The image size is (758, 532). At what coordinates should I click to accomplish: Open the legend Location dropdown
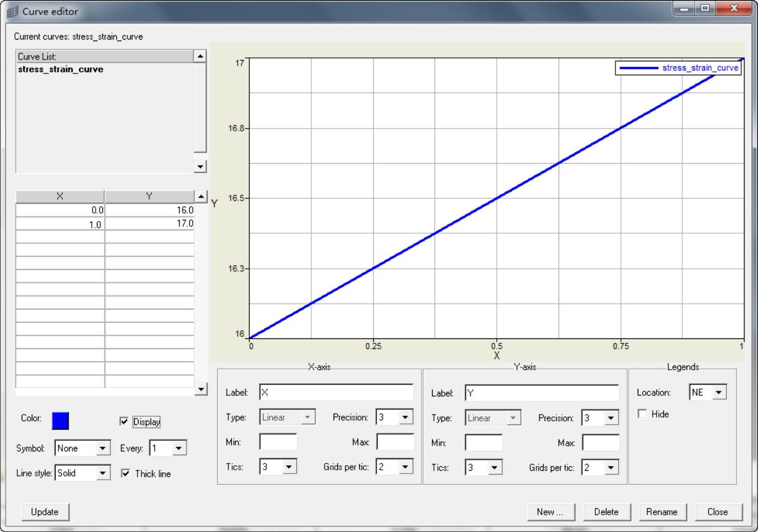click(x=718, y=392)
